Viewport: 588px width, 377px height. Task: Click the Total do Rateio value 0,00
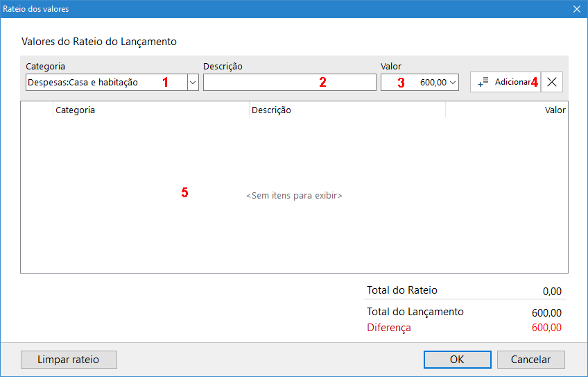click(x=552, y=292)
